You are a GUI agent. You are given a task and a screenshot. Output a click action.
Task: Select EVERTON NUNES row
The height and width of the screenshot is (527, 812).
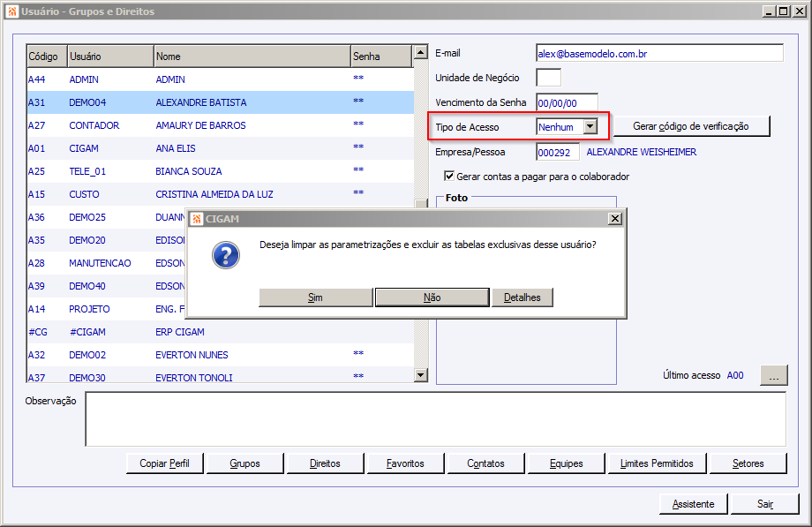(221, 355)
